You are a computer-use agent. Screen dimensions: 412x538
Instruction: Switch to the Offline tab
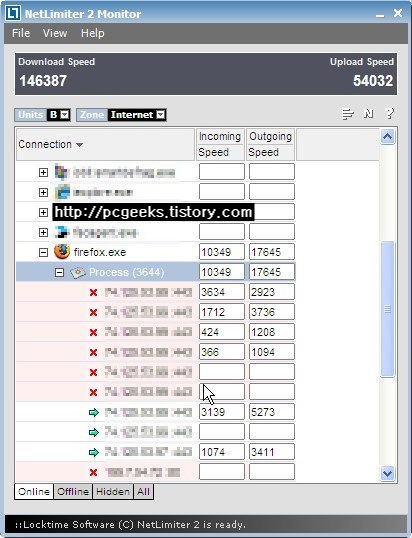73,492
